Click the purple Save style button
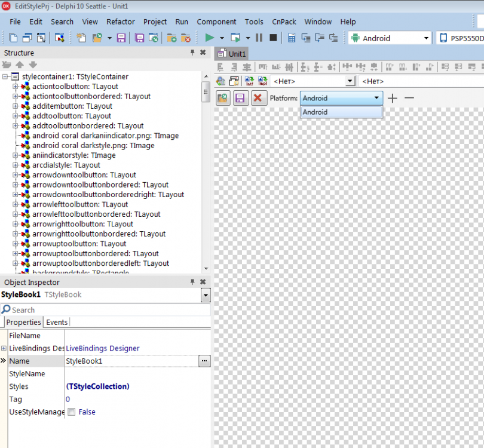 pos(240,98)
